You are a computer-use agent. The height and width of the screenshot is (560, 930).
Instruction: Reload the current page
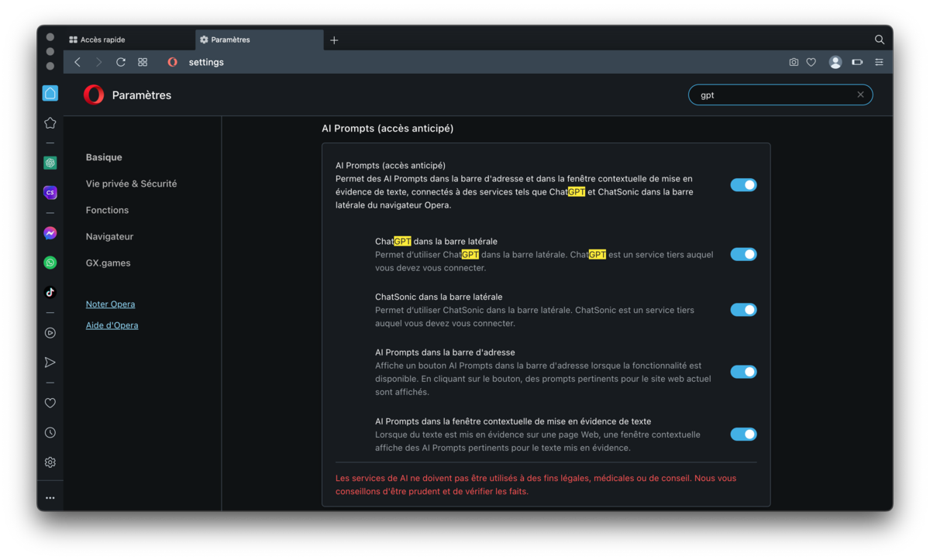[x=121, y=62]
